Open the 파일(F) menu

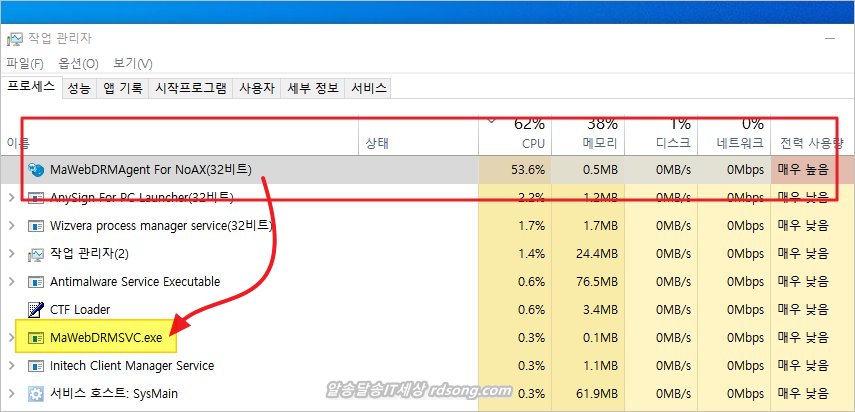(x=25, y=63)
